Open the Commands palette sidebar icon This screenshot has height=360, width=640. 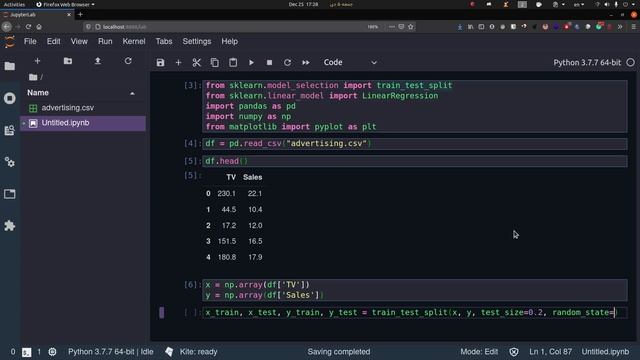pos(10,130)
